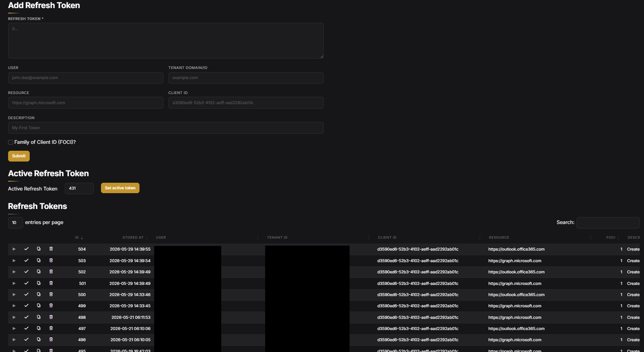Copy refresh token 497
The image size is (644, 352).
click(x=39, y=328)
